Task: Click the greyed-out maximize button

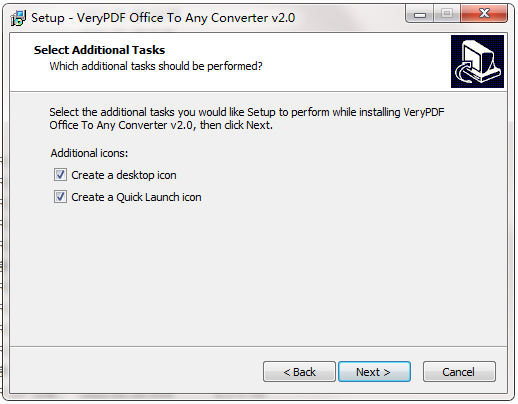Action: click(447, 14)
